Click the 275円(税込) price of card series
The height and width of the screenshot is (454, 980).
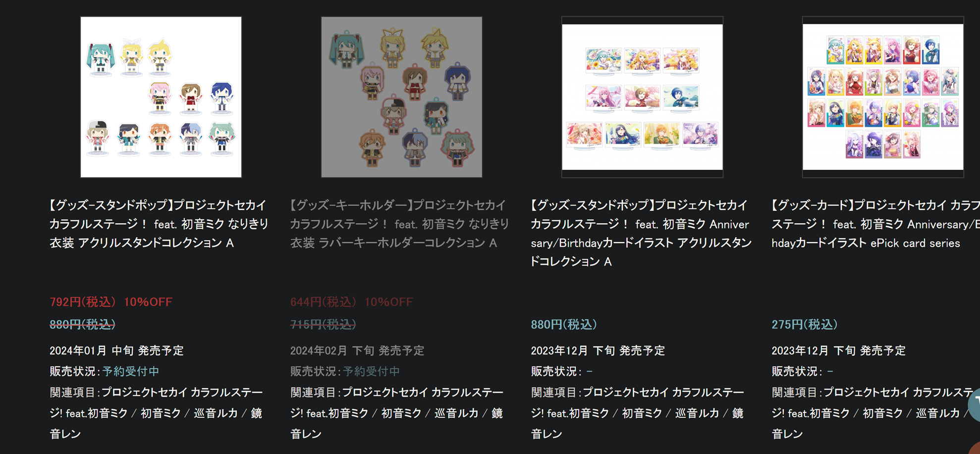(805, 324)
